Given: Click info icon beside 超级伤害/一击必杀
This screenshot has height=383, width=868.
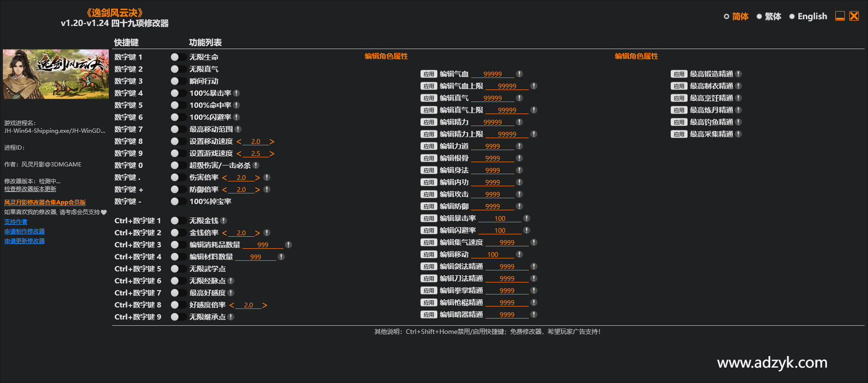Looking at the screenshot, I should point(256,165).
